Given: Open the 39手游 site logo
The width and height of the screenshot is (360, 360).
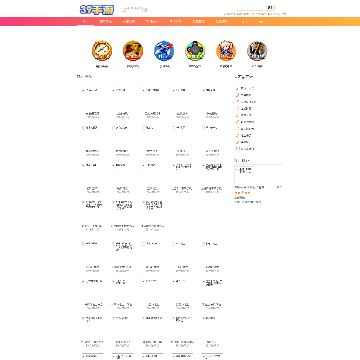Looking at the screenshot, I should pyautogui.click(x=97, y=10).
